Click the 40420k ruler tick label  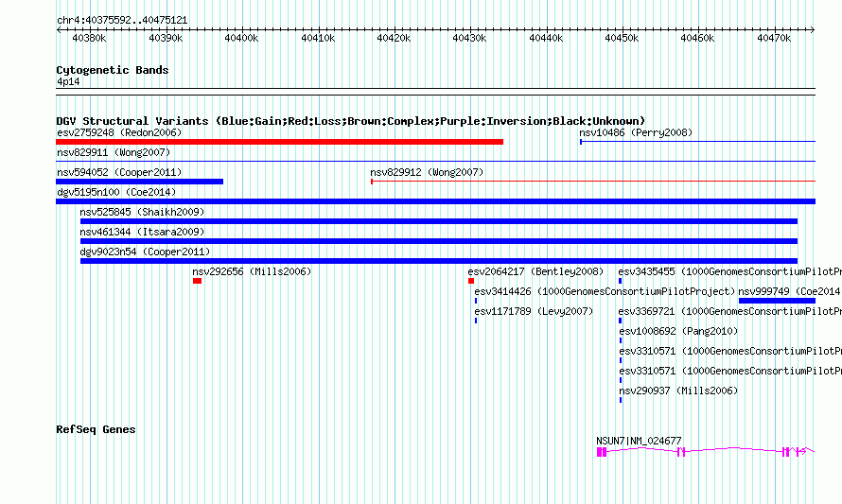[x=394, y=38]
